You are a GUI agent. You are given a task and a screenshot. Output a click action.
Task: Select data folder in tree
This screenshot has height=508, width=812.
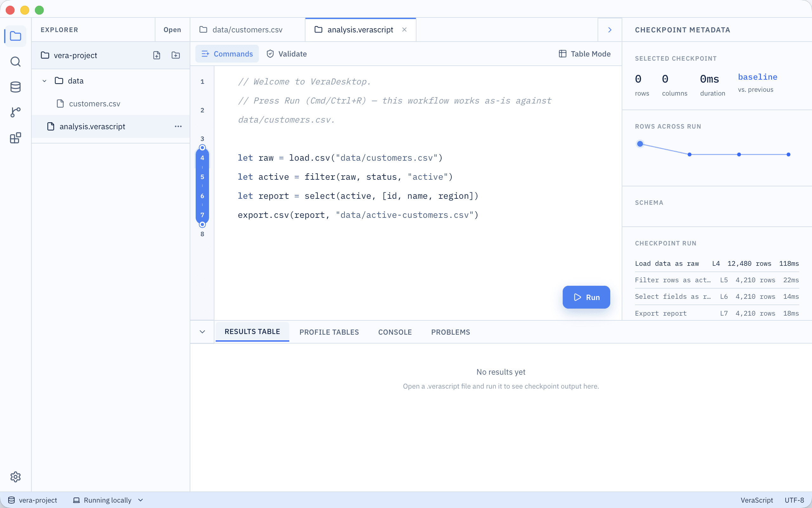pos(111,81)
